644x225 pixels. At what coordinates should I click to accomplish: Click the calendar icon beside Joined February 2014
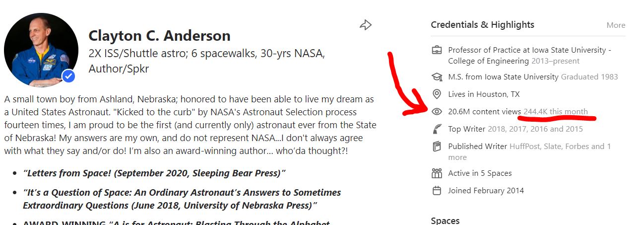click(x=437, y=190)
